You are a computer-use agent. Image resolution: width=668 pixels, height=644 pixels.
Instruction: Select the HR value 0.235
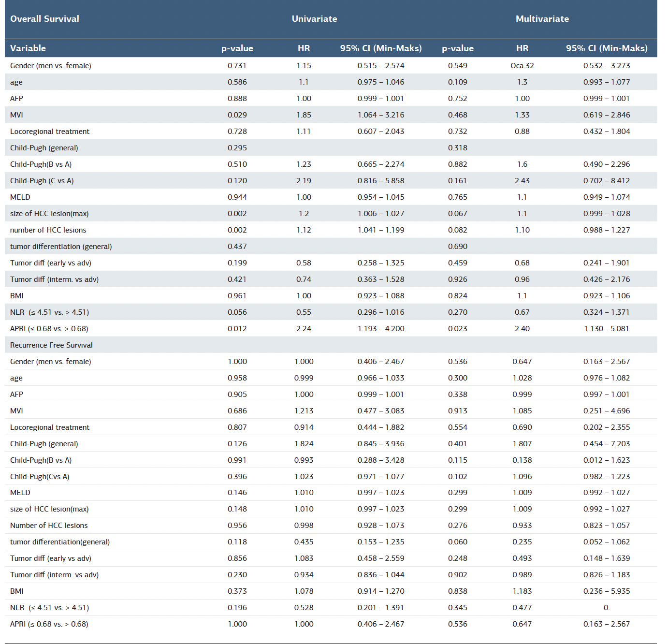pos(522,542)
